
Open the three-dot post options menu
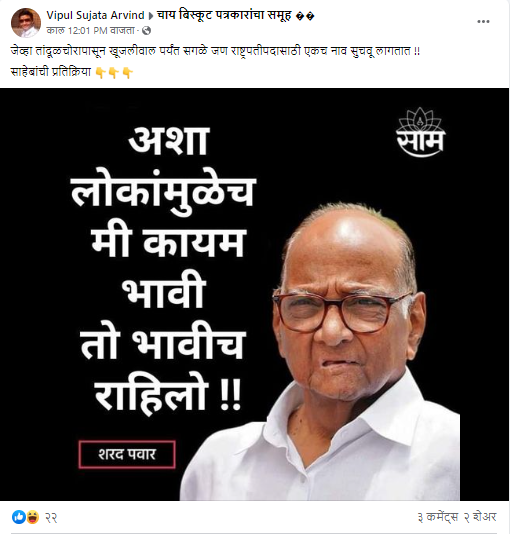click(483, 22)
